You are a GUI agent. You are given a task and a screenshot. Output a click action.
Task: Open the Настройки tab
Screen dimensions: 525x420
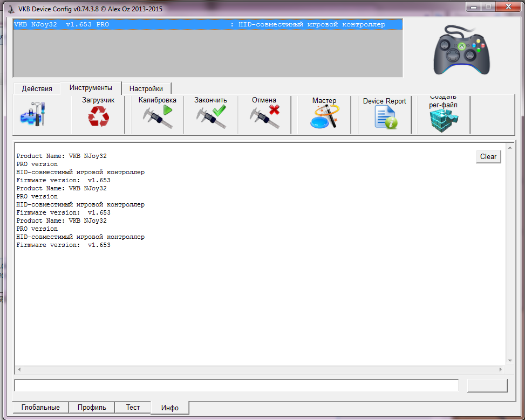[146, 88]
